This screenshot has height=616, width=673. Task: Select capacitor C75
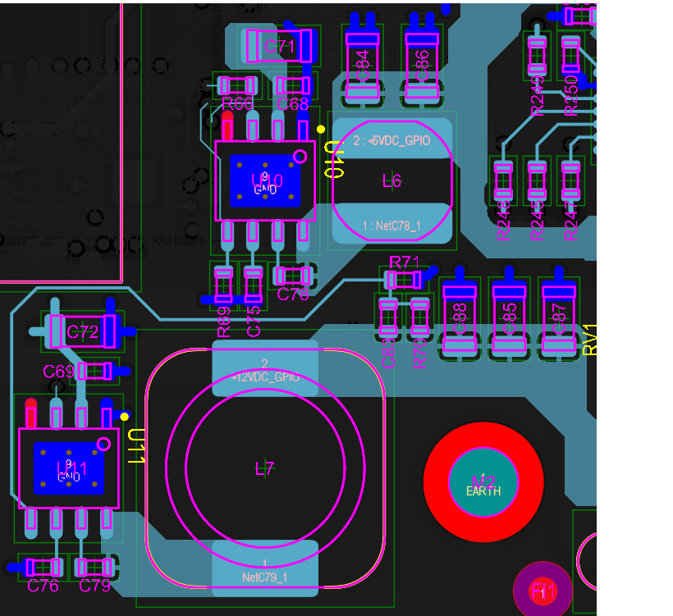253,285
